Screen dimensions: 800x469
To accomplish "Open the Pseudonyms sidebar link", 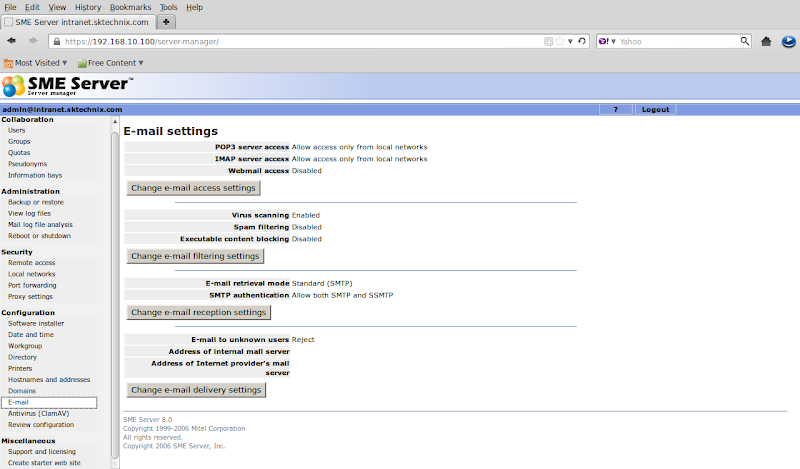I will (x=27, y=164).
